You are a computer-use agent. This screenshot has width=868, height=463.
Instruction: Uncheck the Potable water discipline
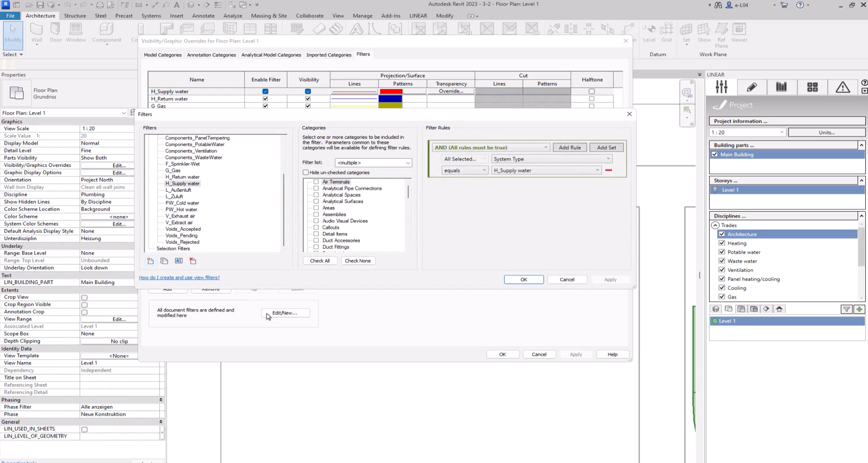tap(722, 252)
